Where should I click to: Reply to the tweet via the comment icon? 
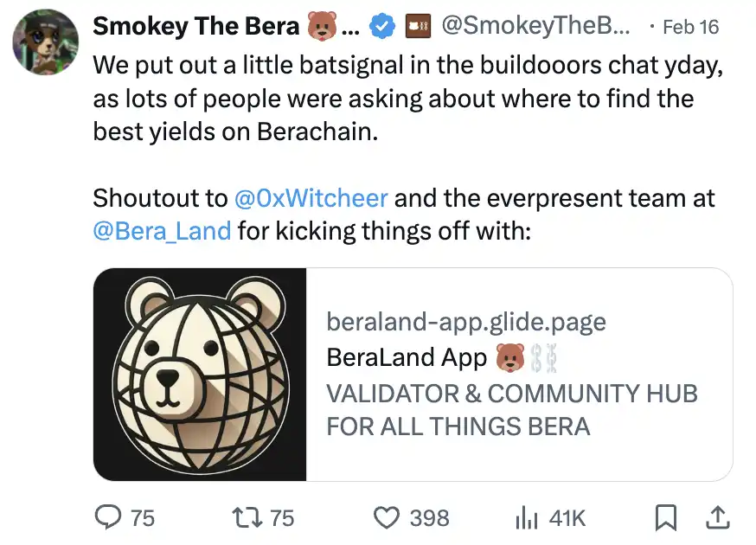[x=107, y=516]
